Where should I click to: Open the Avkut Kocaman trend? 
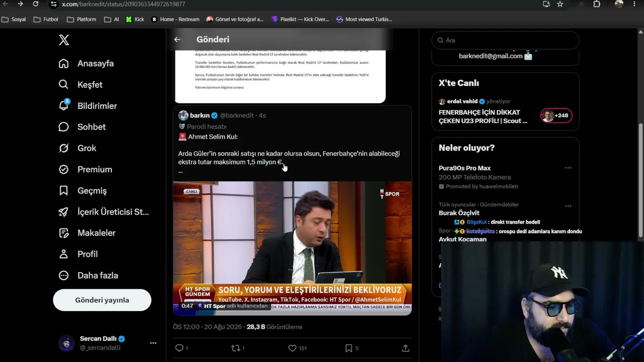[x=462, y=239]
